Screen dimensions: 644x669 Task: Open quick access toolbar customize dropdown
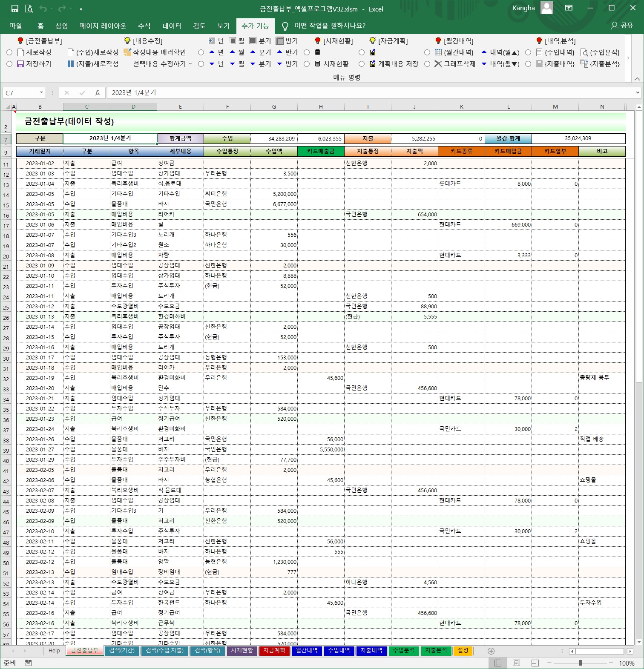81,9
